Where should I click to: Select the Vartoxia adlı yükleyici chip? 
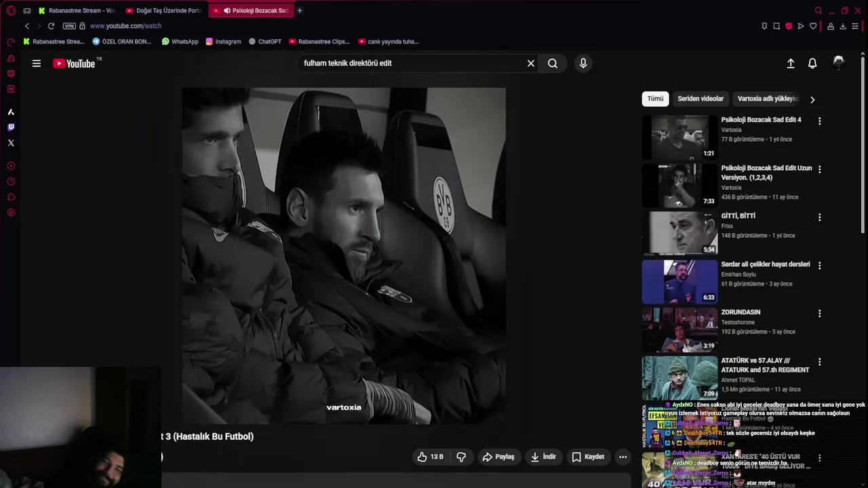click(x=768, y=99)
